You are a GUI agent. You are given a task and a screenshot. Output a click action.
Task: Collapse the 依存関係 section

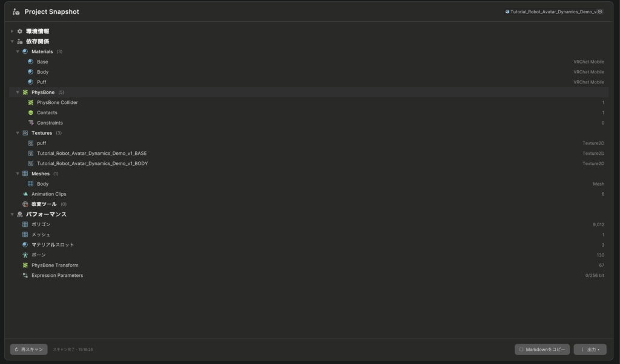pyautogui.click(x=12, y=42)
